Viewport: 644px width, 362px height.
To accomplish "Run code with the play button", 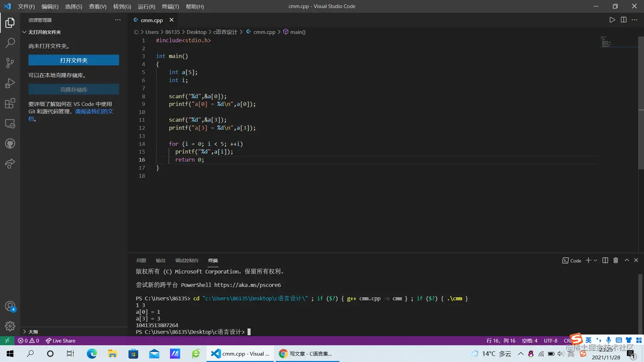I will 612,20.
